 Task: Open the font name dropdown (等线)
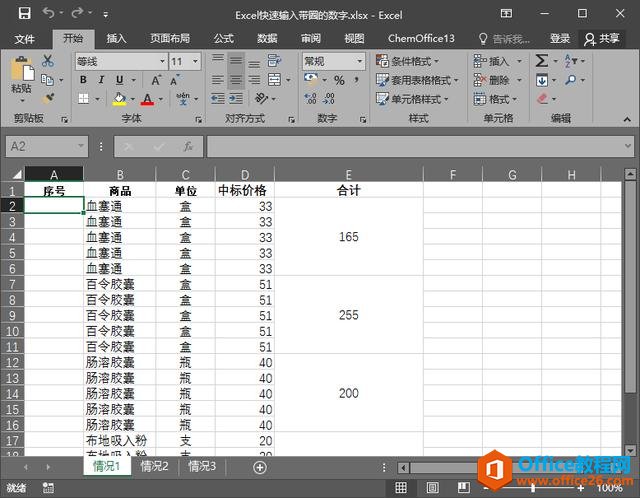click(119, 61)
